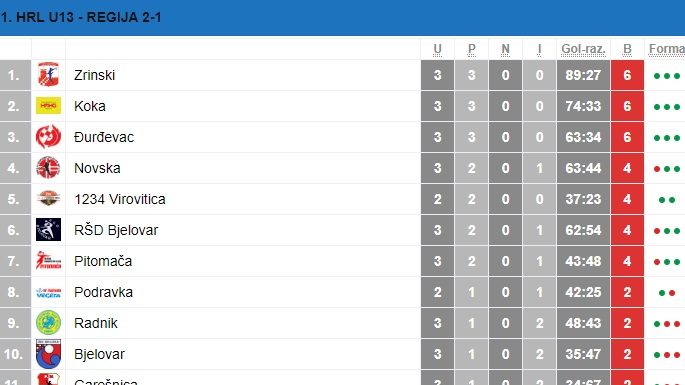Viewport: 685px width, 385px height.
Task: Click the Podravka Vegeta logo
Action: pyautogui.click(x=48, y=292)
